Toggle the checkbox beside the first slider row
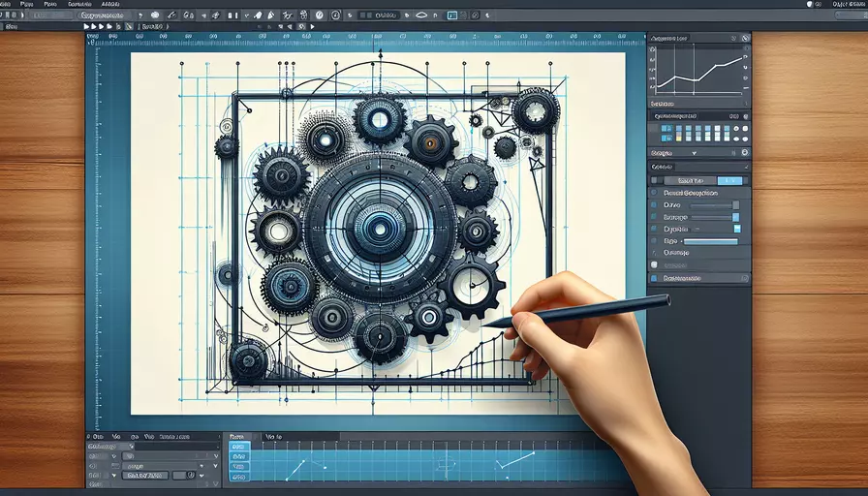 tap(654, 204)
